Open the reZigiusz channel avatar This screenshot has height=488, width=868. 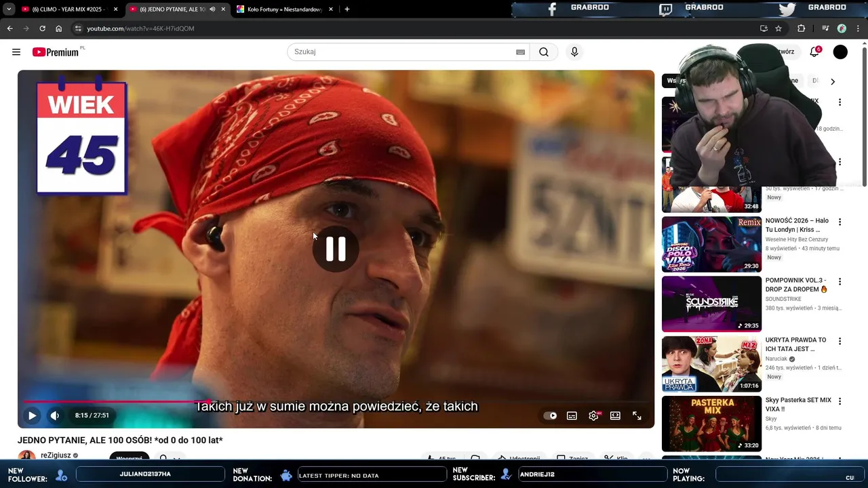27,455
